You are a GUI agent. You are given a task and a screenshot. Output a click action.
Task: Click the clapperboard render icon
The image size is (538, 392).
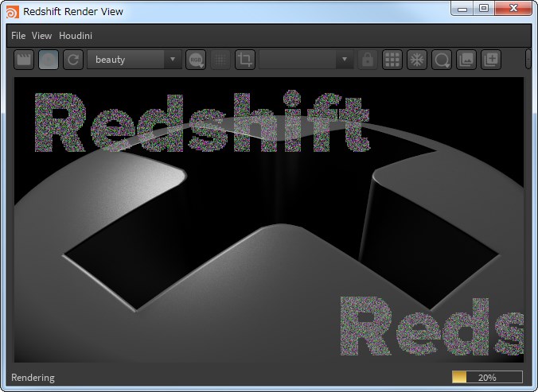tap(24, 60)
